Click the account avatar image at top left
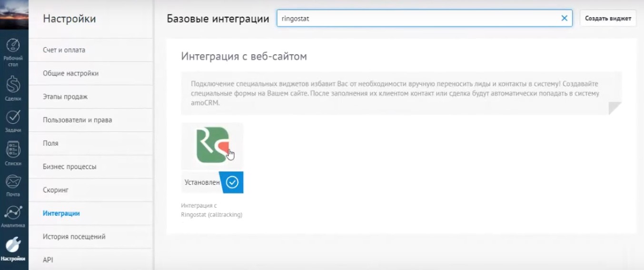644x270 pixels. click(x=14, y=15)
